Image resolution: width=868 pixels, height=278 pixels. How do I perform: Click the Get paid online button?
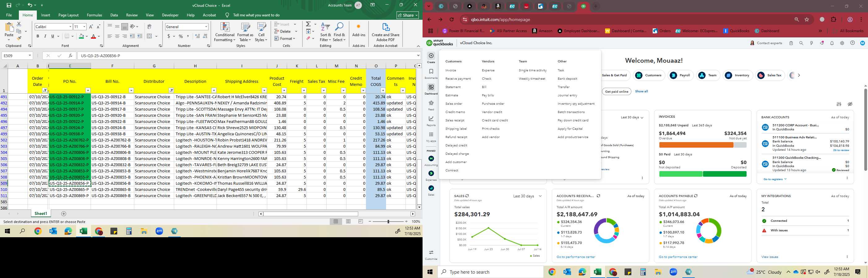coord(616,91)
